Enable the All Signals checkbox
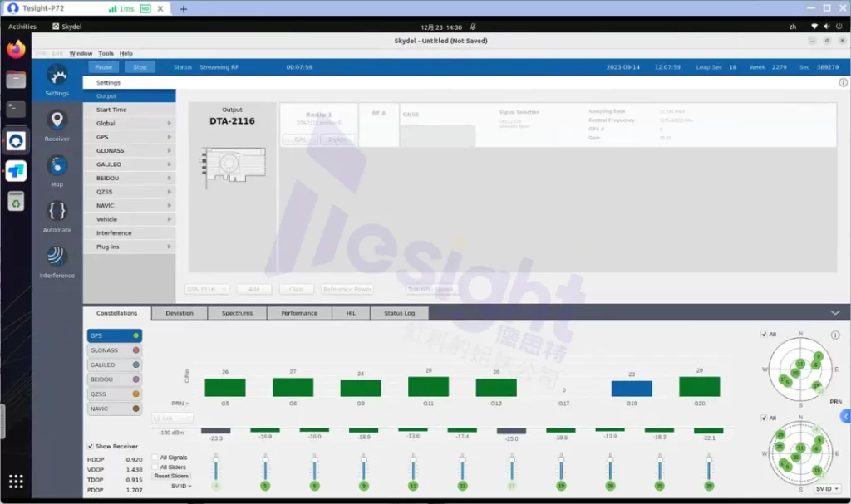The width and height of the screenshot is (851, 504). pyautogui.click(x=155, y=458)
